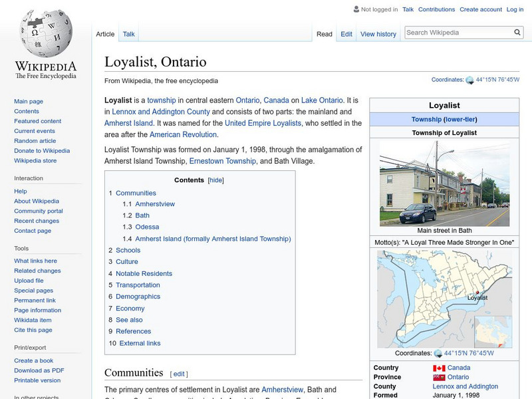The height and width of the screenshot is (399, 532).
Task: Switch to the Talk tab
Action: click(128, 34)
